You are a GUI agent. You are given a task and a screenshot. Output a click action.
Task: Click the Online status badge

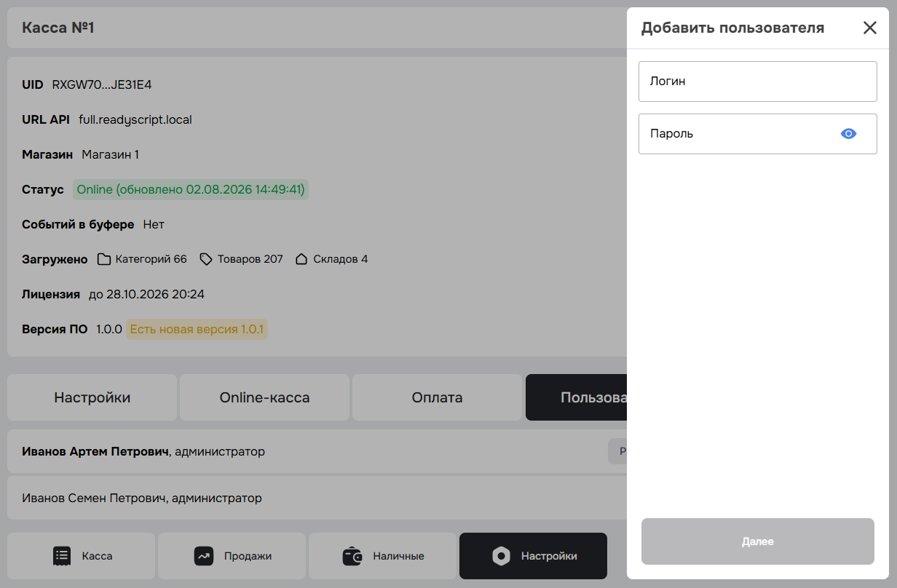(191, 190)
